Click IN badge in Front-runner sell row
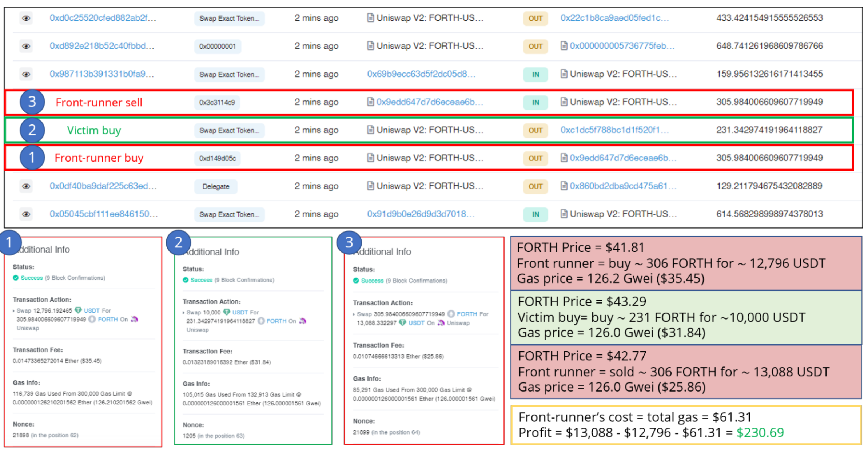 tap(535, 102)
